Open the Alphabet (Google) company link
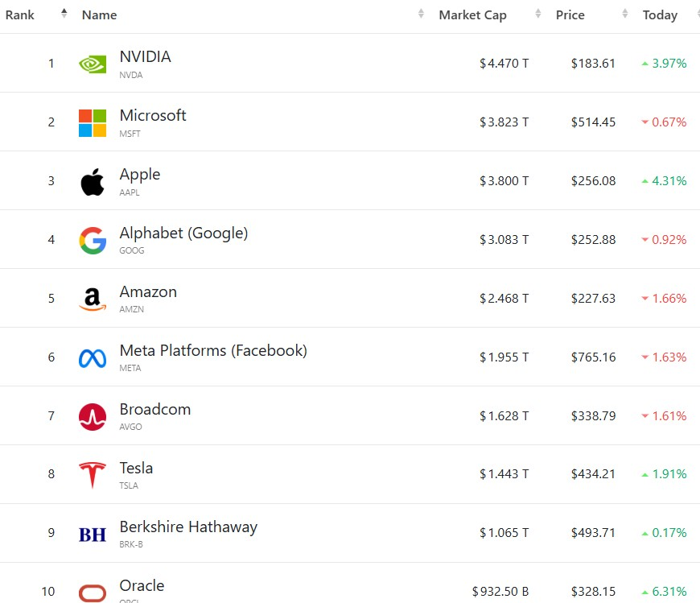Image resolution: width=700 pixels, height=603 pixels. 183,233
